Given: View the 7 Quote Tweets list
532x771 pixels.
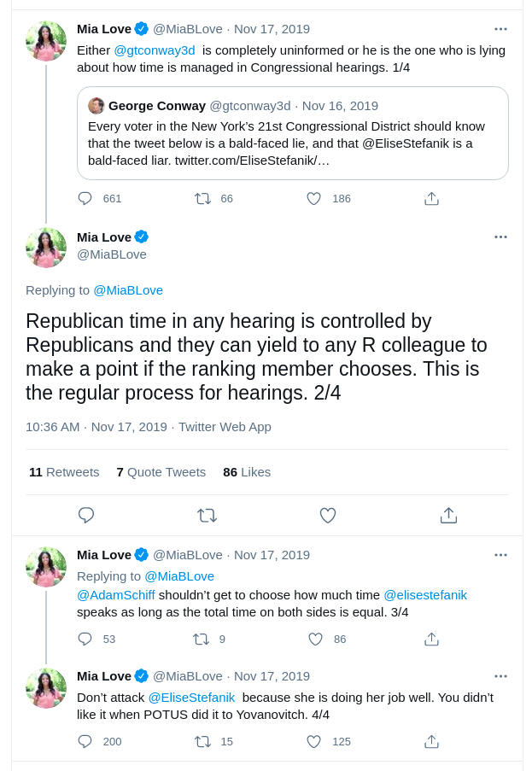Looking at the screenshot, I should coord(161,472).
